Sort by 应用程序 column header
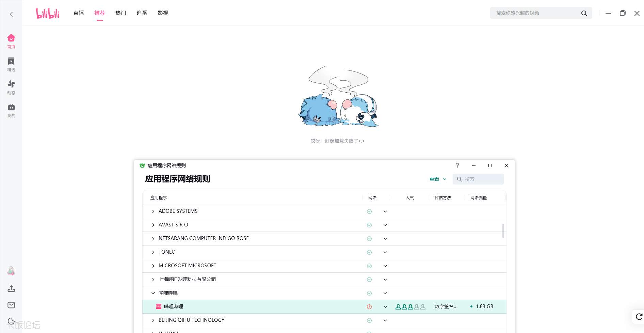The width and height of the screenshot is (644, 333). point(159,198)
